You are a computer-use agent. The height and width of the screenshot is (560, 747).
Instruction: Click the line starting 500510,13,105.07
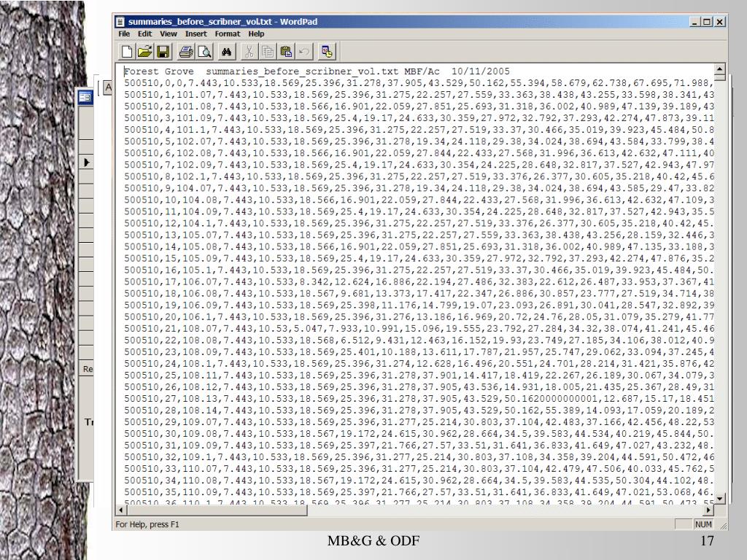419,235
